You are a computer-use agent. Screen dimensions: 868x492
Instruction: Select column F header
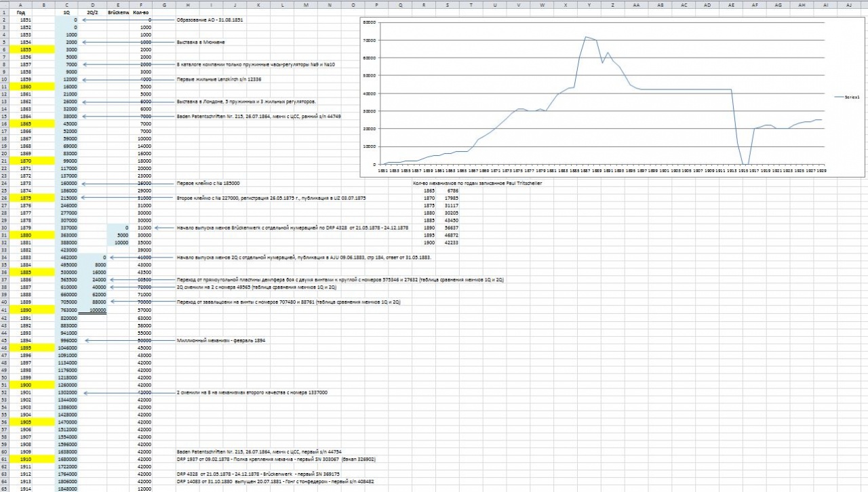point(141,5)
